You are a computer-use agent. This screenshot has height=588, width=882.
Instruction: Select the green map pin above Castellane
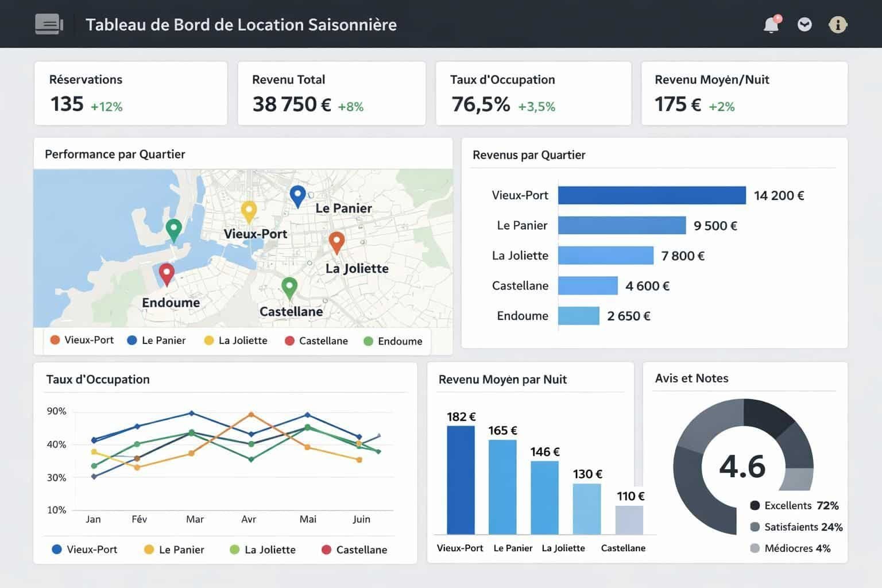click(289, 287)
